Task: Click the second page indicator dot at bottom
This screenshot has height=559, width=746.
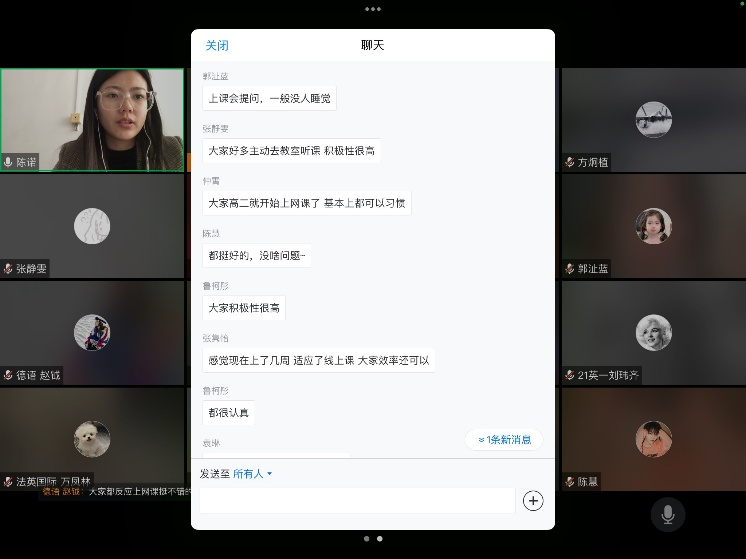Action: tap(380, 539)
